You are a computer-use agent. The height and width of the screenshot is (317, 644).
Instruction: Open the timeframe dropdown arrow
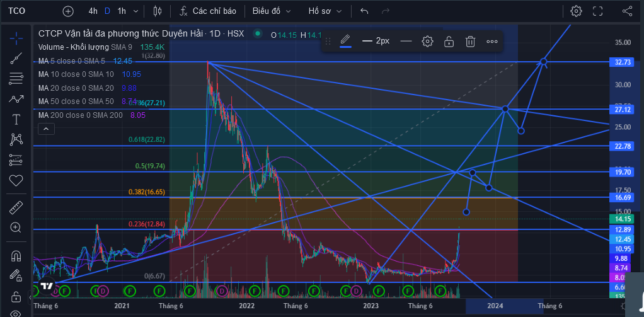136,11
